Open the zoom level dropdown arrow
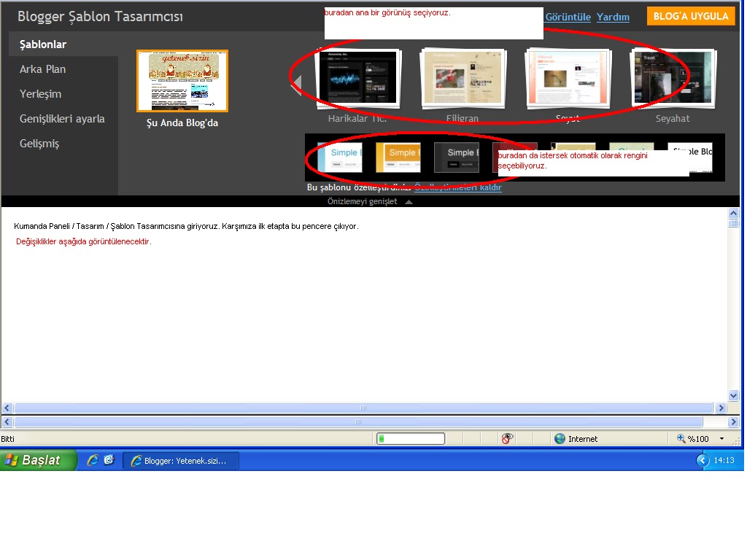747x560 pixels. pos(721,439)
